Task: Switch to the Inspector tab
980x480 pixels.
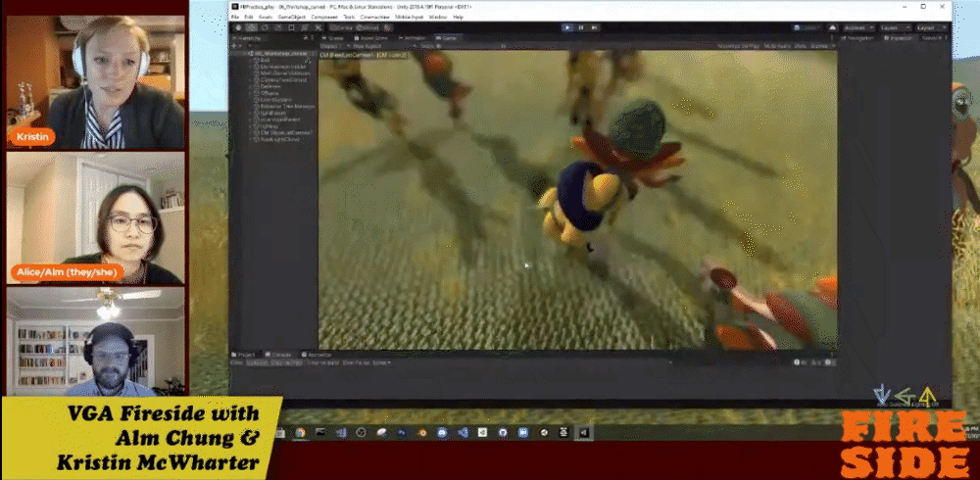Action: pyautogui.click(x=898, y=38)
